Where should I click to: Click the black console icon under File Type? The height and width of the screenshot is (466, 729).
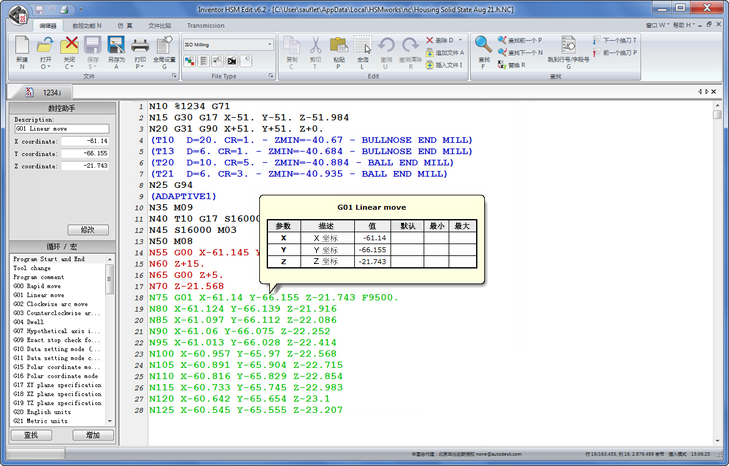232,61
